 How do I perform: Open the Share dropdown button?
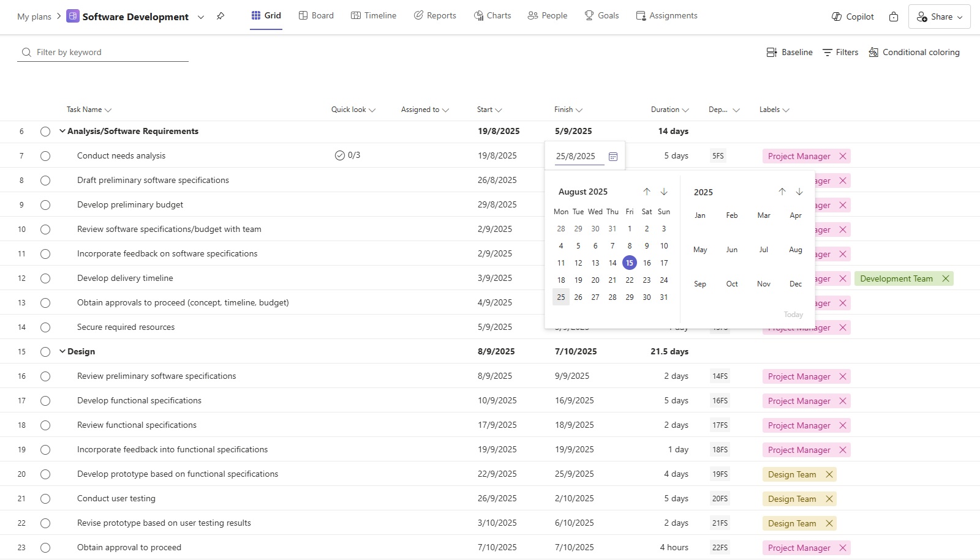(939, 17)
